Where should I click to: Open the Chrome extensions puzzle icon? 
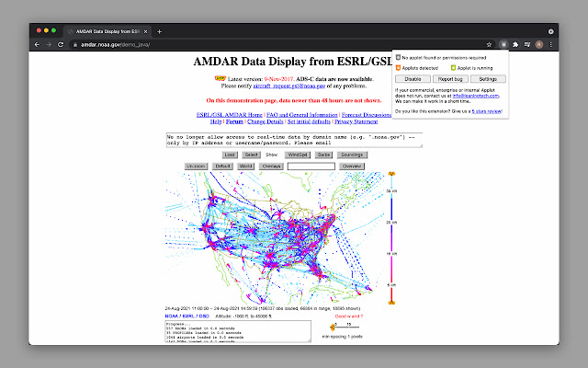[515, 44]
